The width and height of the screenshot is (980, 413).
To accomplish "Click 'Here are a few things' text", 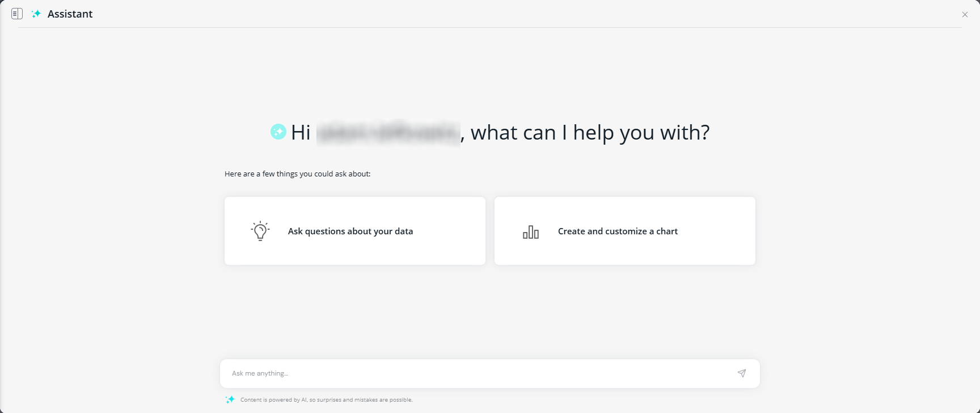I will point(297,174).
